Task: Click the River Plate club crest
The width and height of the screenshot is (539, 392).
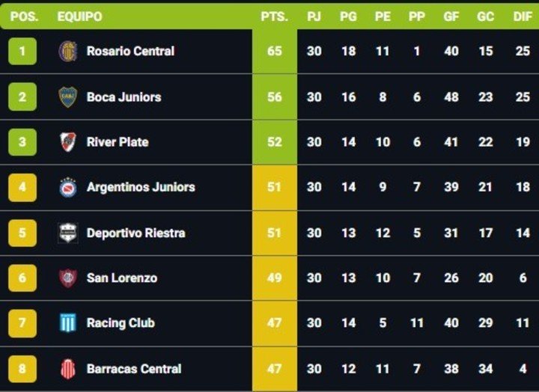Action: point(67,141)
